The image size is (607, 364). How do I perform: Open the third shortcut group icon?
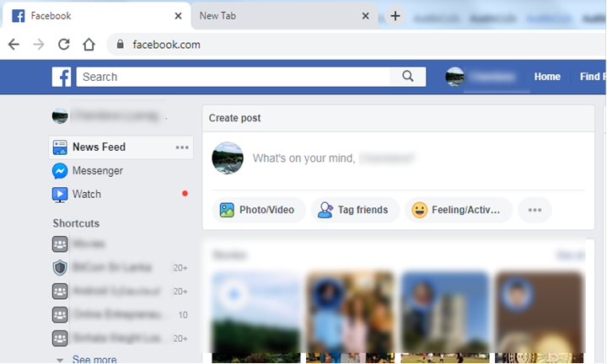point(60,292)
